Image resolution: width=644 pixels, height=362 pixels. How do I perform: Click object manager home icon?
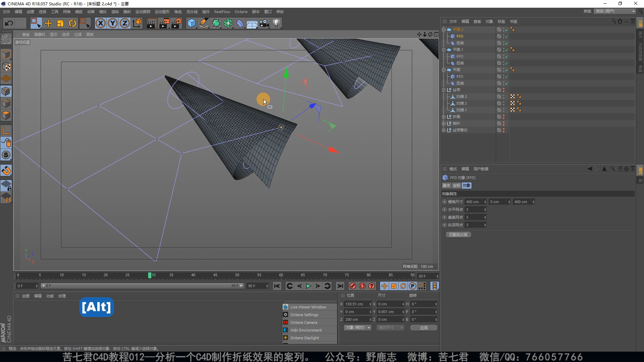pyautogui.click(x=620, y=21)
